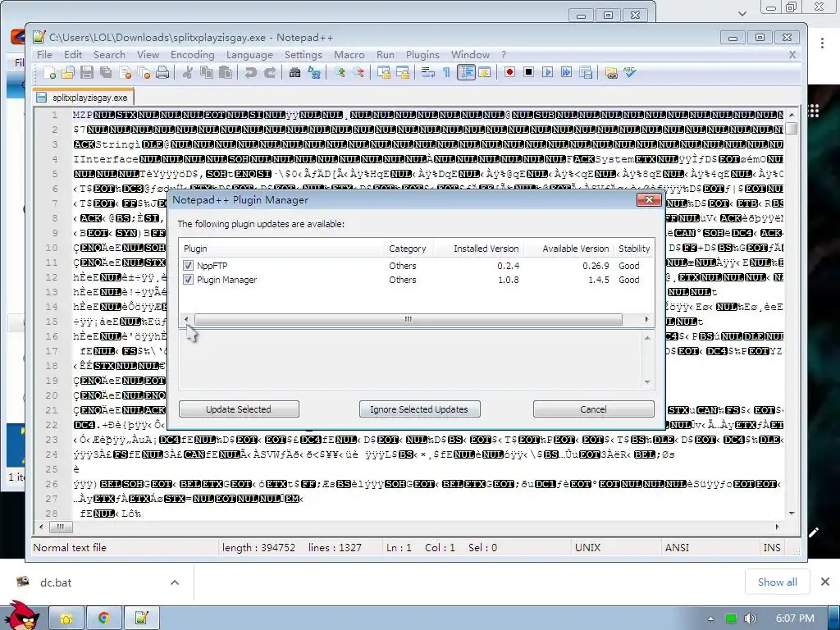
Task: Toggle the Word Wrap toolbar icon
Action: point(427,72)
